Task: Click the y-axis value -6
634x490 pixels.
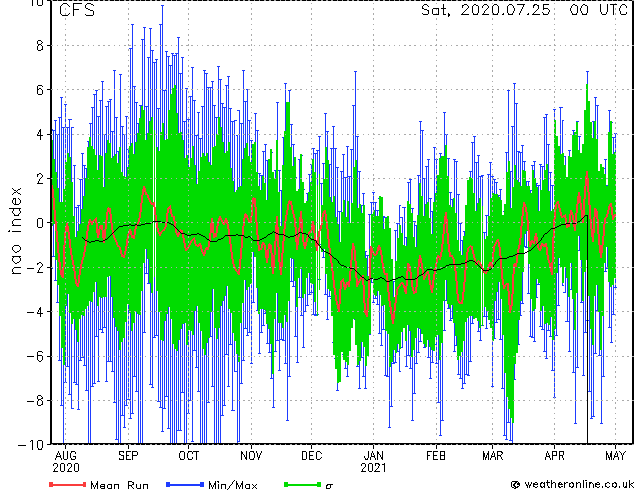Action: point(35,356)
